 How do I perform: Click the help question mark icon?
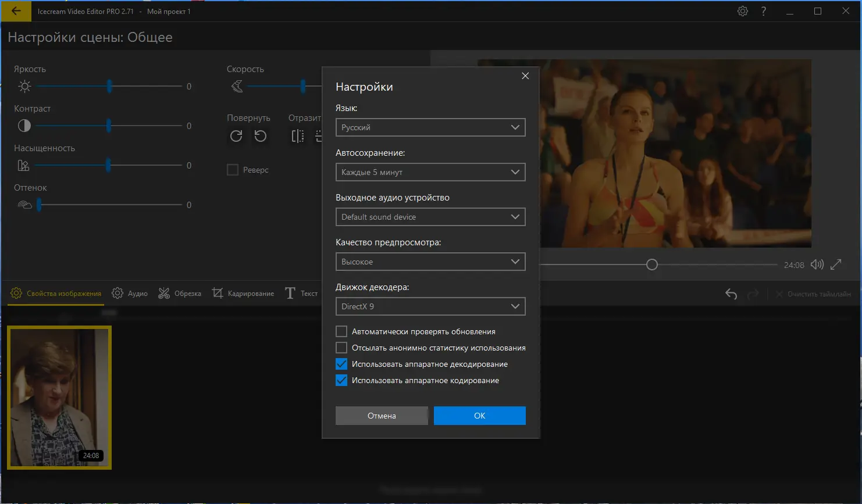coord(764,11)
